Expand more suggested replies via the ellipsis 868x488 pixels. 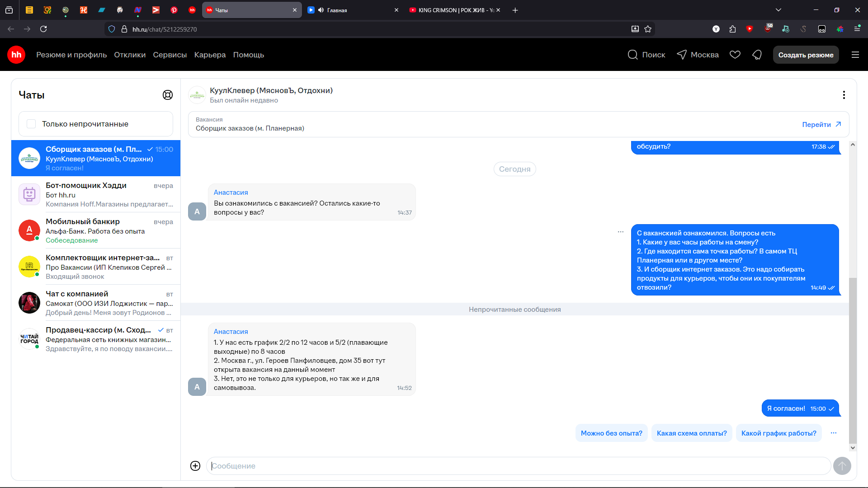tap(834, 433)
